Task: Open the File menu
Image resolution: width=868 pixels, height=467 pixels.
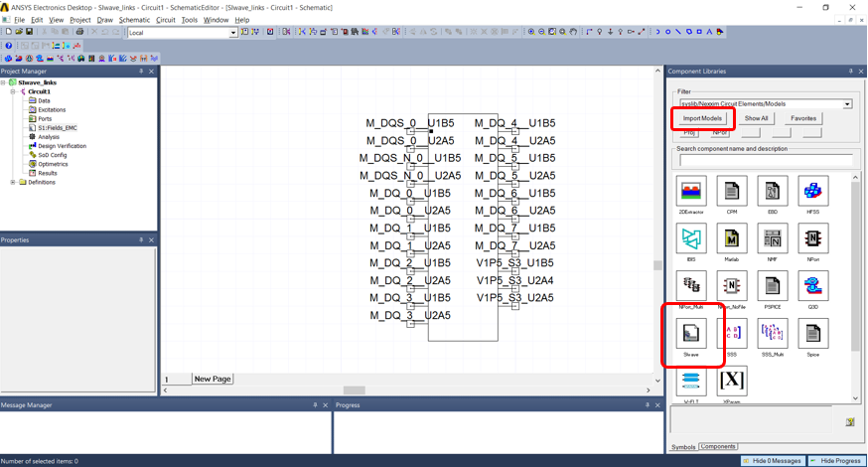Action: (x=20, y=20)
